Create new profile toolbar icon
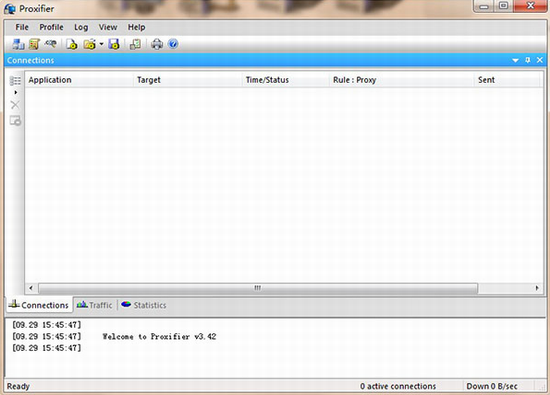Image resolution: width=550 pixels, height=395 pixels. 72,44
